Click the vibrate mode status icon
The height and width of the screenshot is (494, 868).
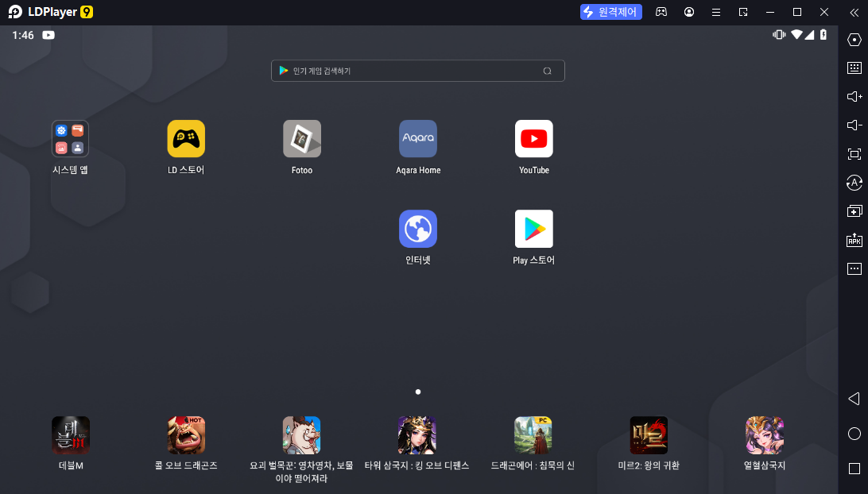point(779,35)
